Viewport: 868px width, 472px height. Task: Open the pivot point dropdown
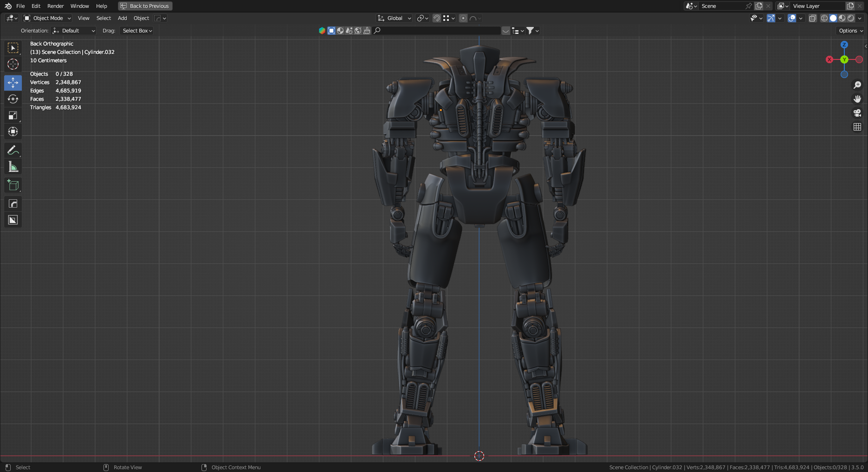(x=422, y=18)
